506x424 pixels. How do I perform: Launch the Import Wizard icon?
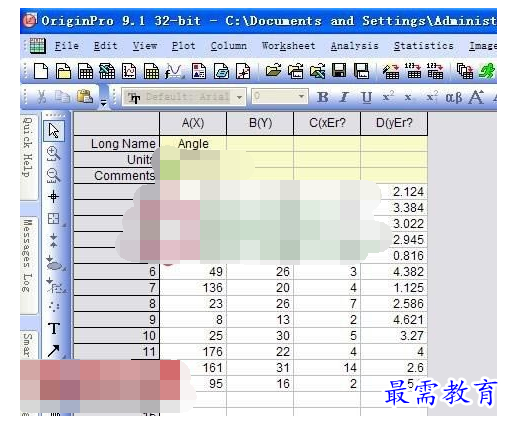point(391,71)
